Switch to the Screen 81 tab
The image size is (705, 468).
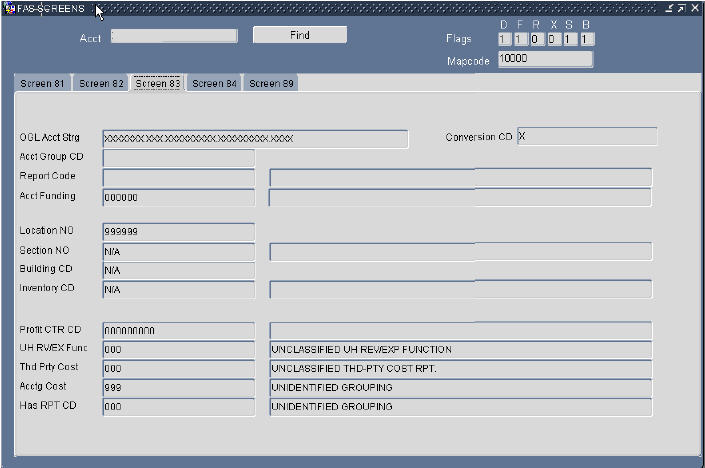click(x=42, y=84)
